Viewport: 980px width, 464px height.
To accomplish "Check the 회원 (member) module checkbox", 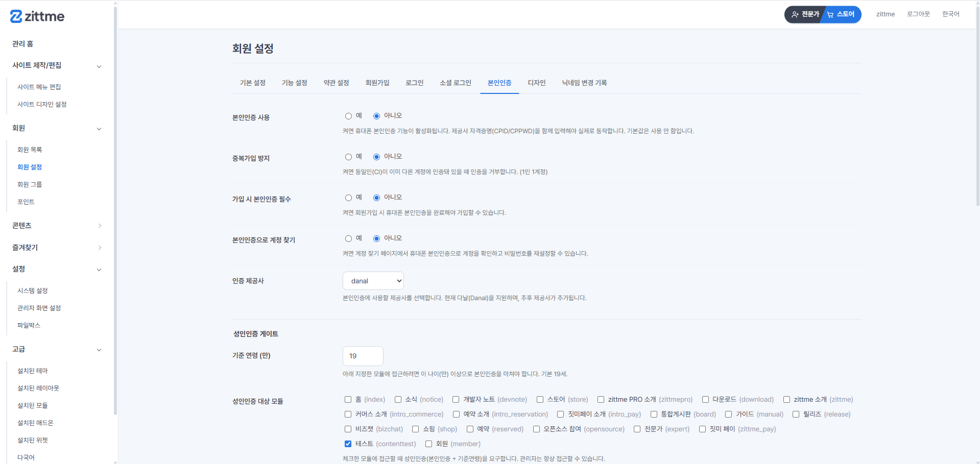I will pyautogui.click(x=428, y=444).
